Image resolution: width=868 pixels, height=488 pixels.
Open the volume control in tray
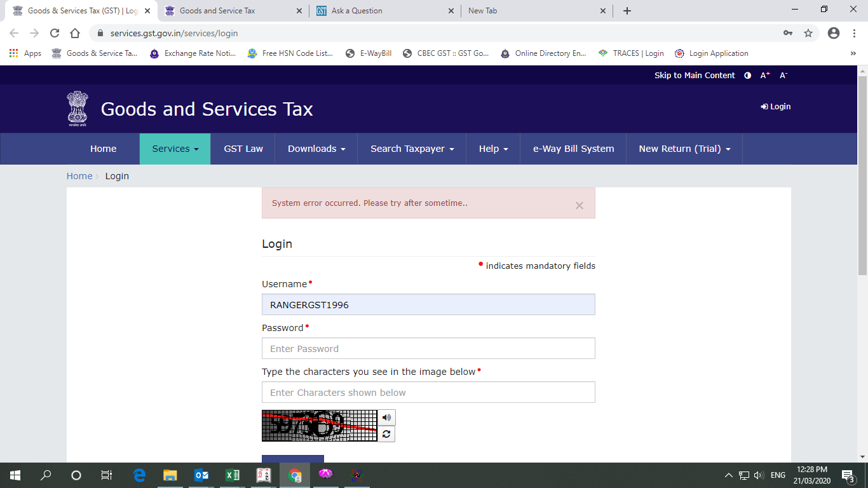pyautogui.click(x=759, y=475)
